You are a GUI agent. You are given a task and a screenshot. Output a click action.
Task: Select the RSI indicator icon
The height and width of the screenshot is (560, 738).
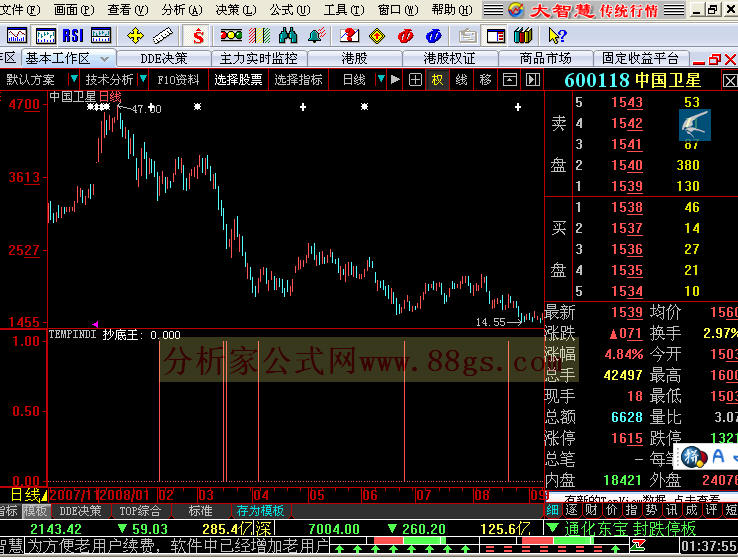pyautogui.click(x=73, y=36)
